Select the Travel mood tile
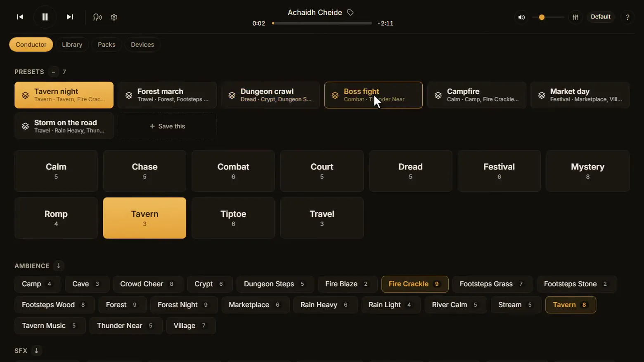Image resolution: width=644 pixels, height=362 pixels. point(322,218)
